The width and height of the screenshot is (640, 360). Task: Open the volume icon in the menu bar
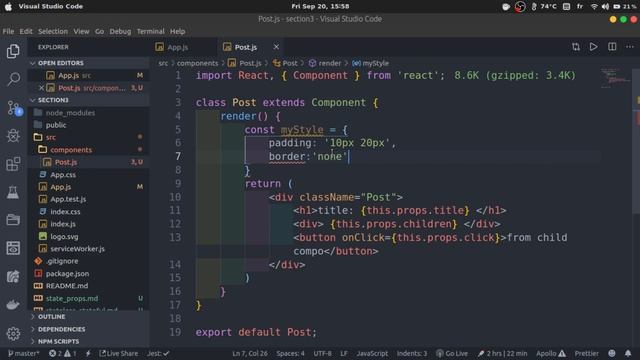pyautogui.click(x=605, y=7)
